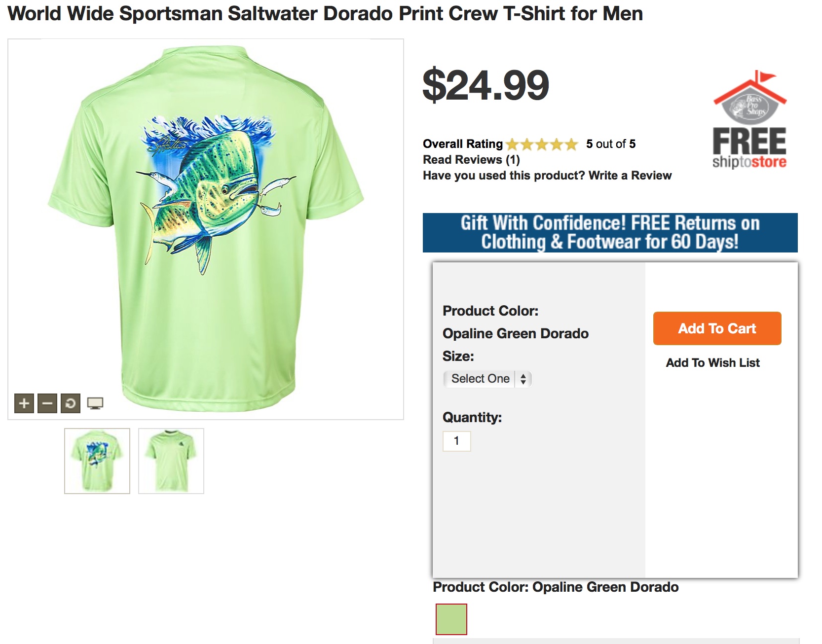Screen dimensions: 822x644
Task: Click the zoom out minus icon
Action: (x=47, y=403)
